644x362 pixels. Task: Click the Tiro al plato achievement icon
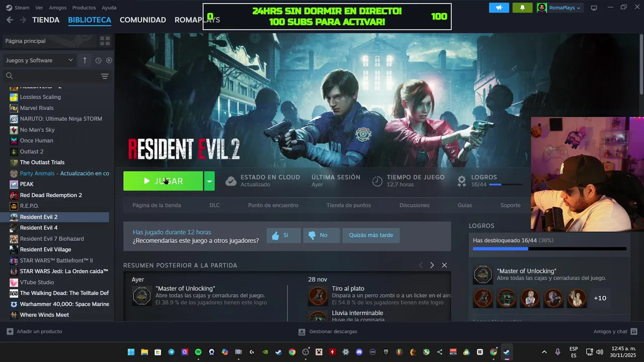tap(318, 296)
